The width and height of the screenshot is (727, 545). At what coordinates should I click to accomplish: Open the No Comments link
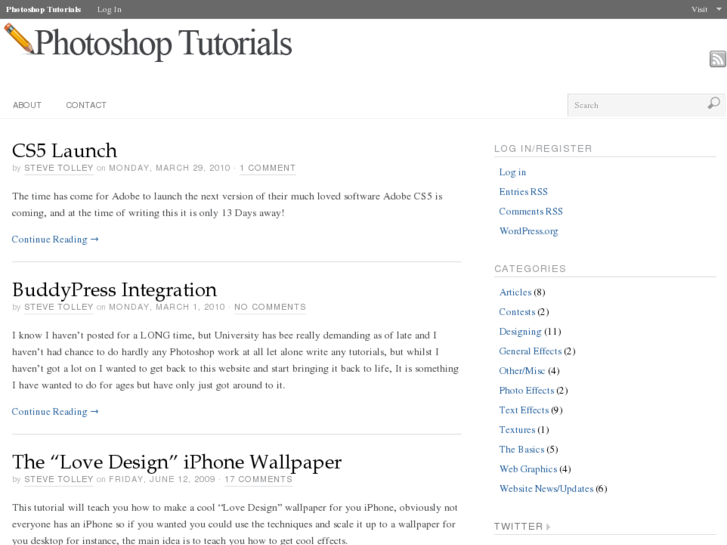point(270,307)
